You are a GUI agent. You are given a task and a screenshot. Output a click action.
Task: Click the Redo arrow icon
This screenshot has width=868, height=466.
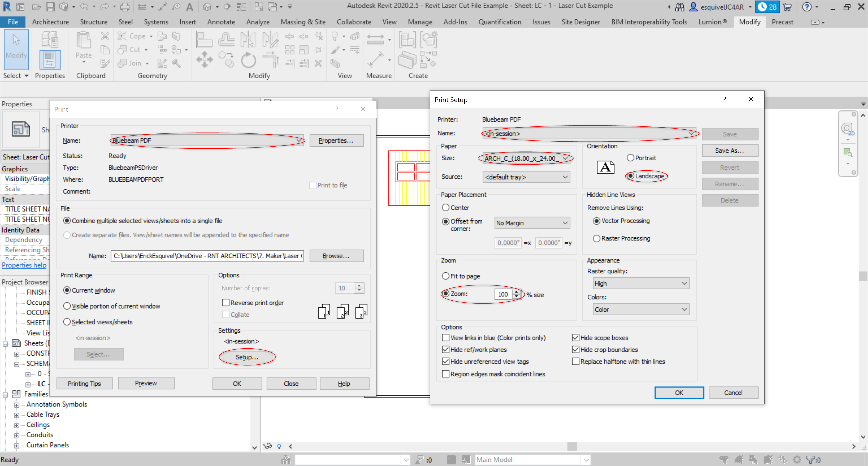tap(104, 6)
